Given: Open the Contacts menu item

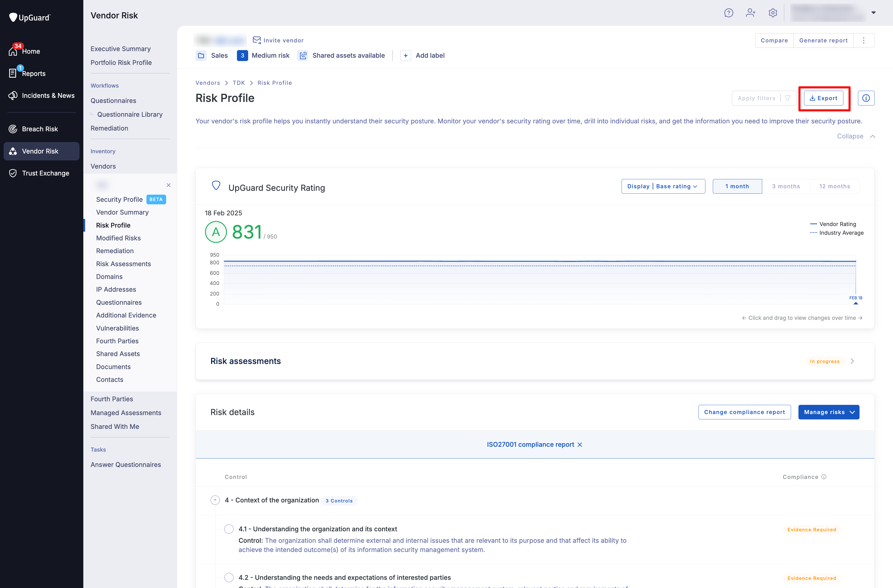Looking at the screenshot, I should point(110,380).
